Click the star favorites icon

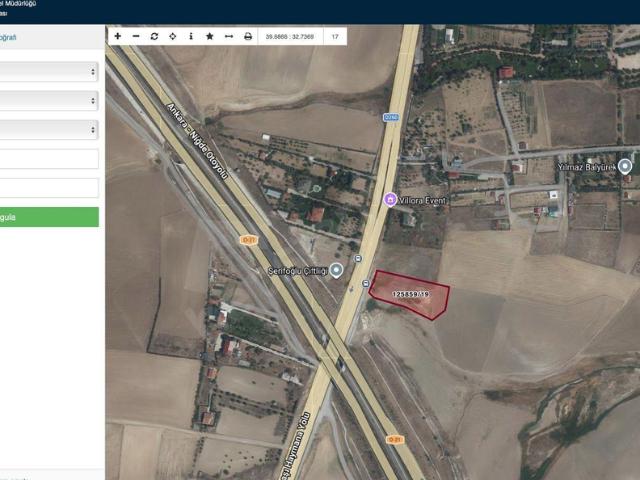pyautogui.click(x=210, y=36)
